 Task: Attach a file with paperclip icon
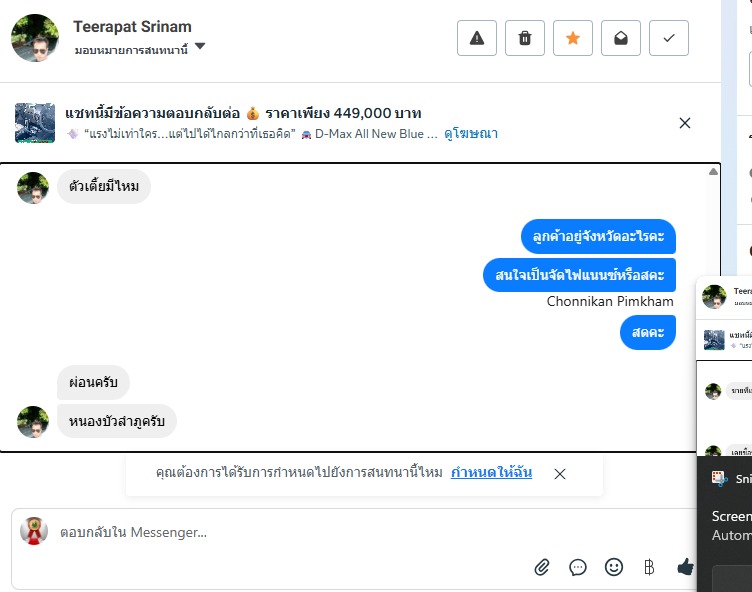[542, 568]
